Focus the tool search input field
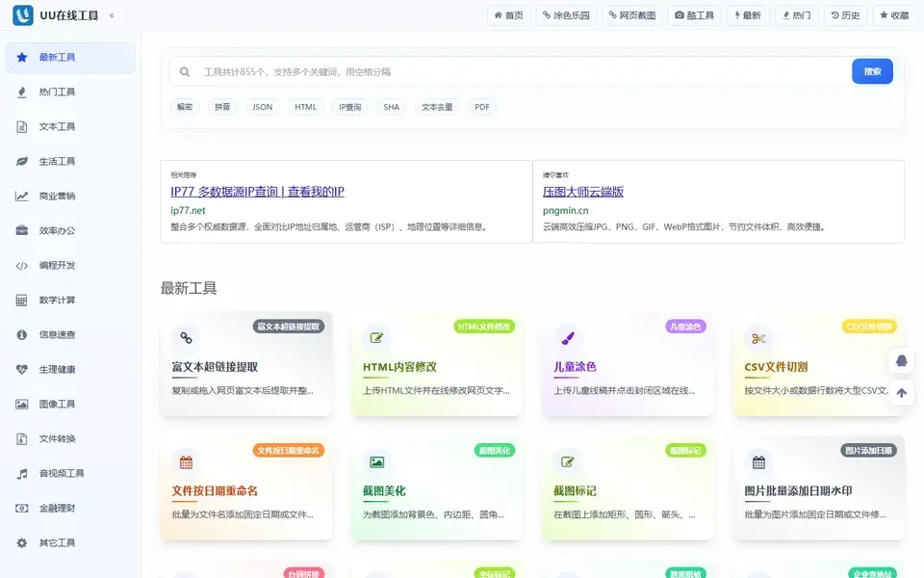Image resolution: width=924 pixels, height=578 pixels. 525,72
